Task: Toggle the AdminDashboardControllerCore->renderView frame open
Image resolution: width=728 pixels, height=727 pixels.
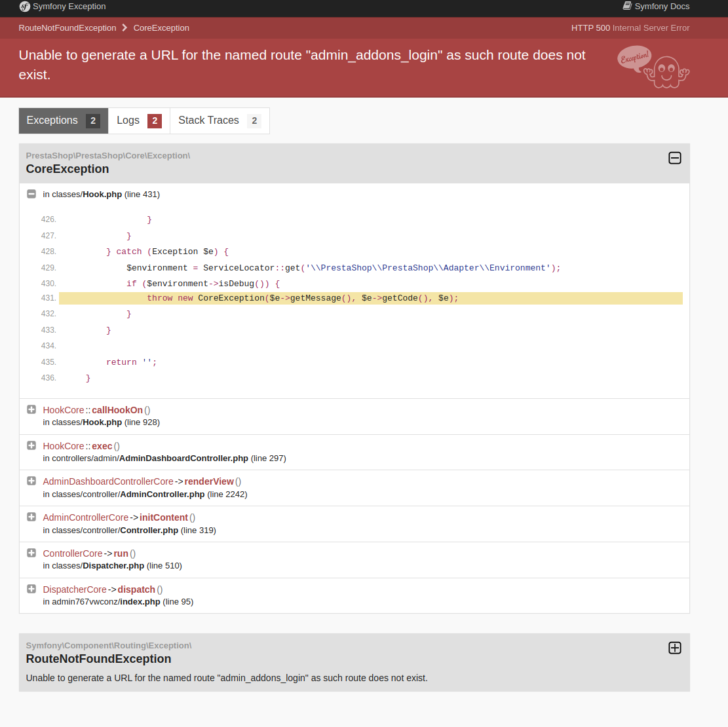Action: tap(31, 480)
